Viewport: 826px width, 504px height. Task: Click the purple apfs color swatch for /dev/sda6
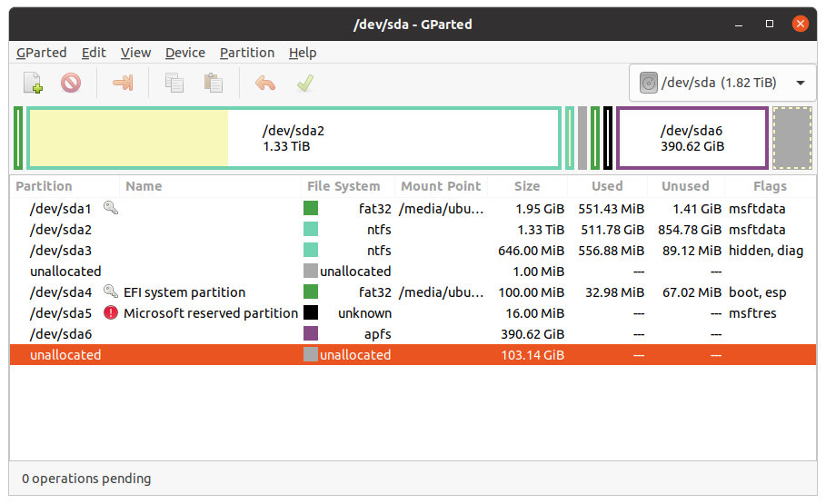tap(311, 333)
